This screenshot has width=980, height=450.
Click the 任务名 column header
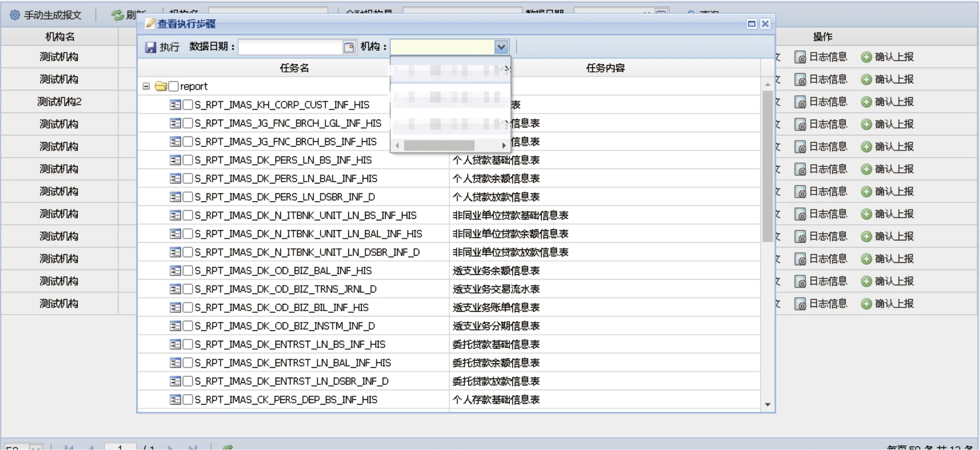pos(294,68)
